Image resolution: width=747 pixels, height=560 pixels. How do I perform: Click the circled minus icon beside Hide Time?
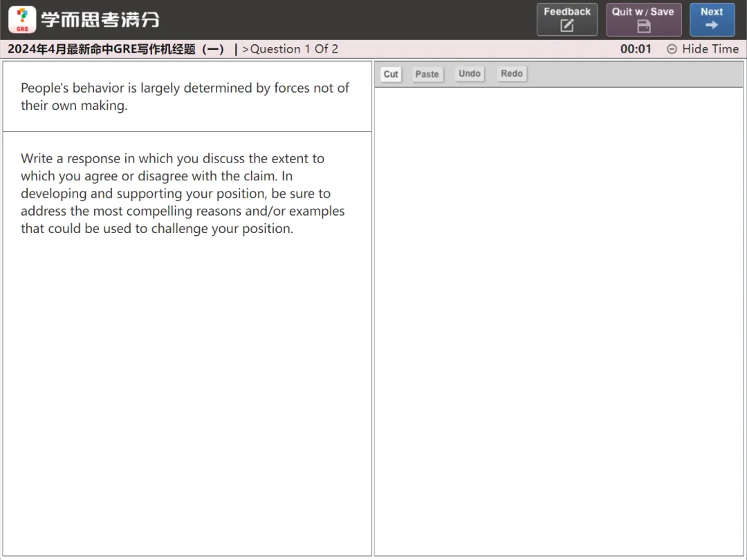pyautogui.click(x=672, y=49)
